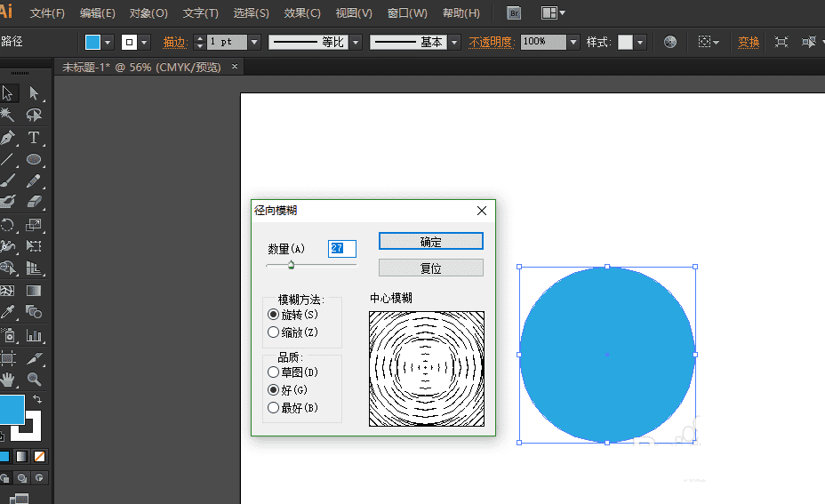Switch fill mode to solid Color
The width and height of the screenshot is (825, 504).
(x=4, y=457)
